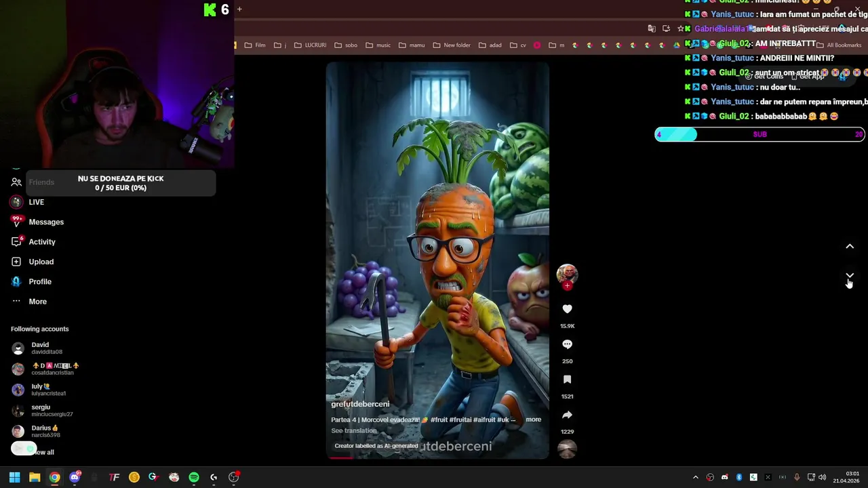The image size is (868, 488).
Task: Share the video via the arrow icon
Action: click(x=567, y=415)
